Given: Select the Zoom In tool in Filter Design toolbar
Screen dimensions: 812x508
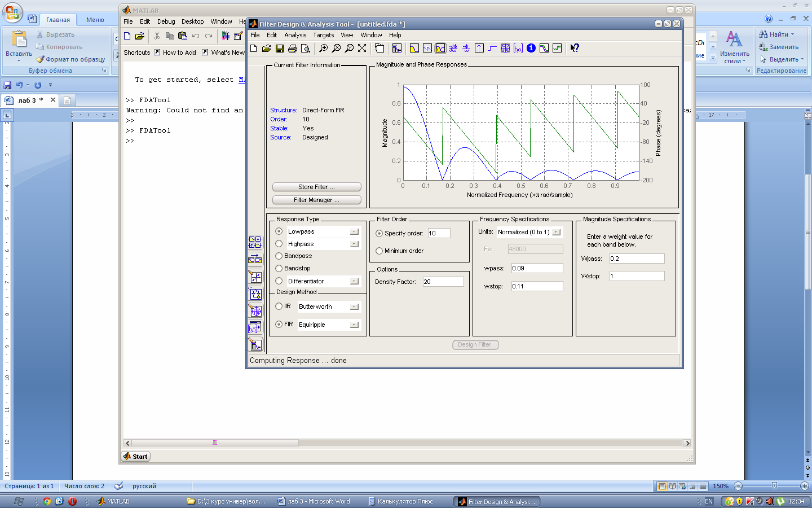Looking at the screenshot, I should [323, 49].
